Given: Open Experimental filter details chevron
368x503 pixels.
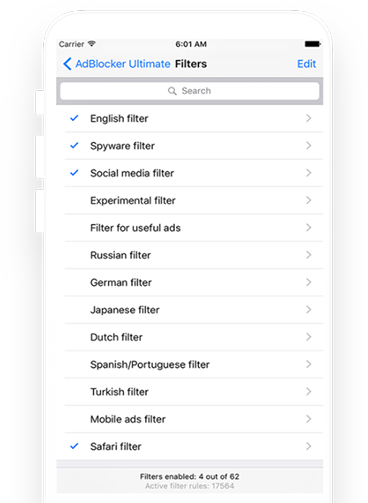Looking at the screenshot, I should coord(309,200).
